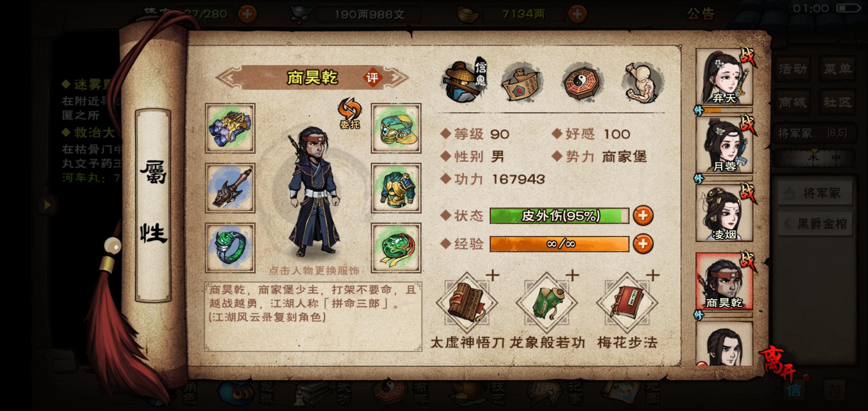
Task: Open the bagua yin-yang tab icon
Action: 581,83
